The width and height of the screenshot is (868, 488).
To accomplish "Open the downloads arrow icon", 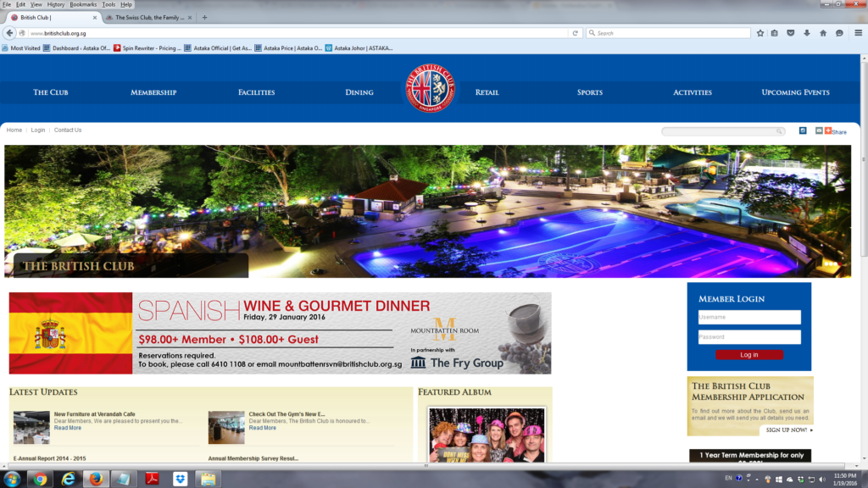I will pos(807,33).
